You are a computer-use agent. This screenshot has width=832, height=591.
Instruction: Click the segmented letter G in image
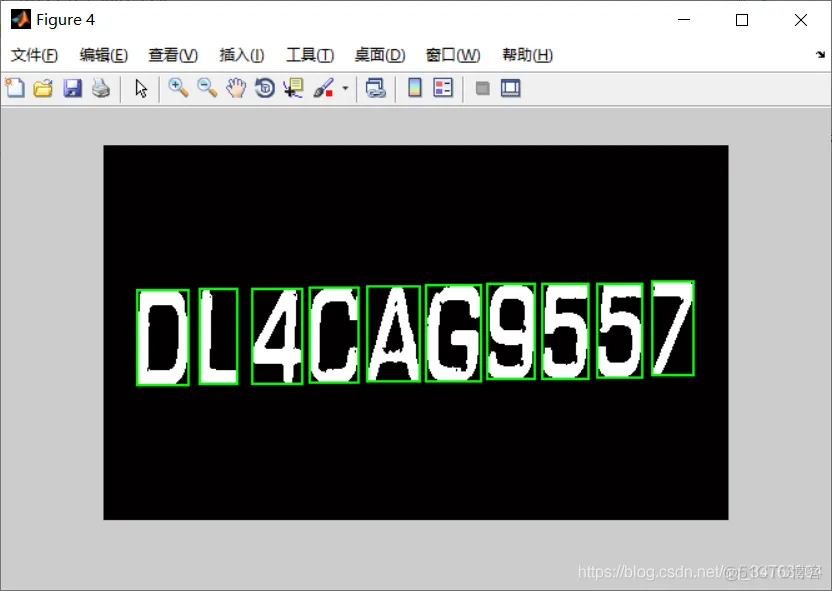[x=454, y=333]
